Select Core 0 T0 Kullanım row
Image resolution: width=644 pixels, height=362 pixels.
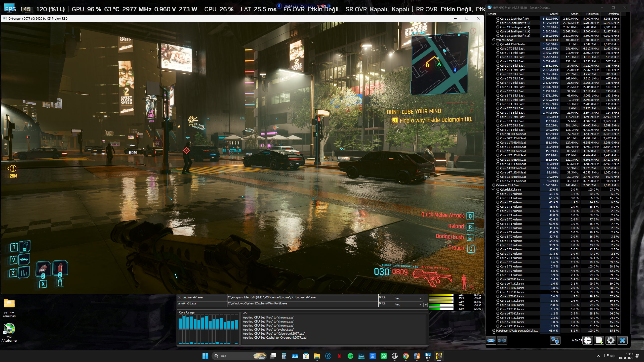(x=553, y=194)
